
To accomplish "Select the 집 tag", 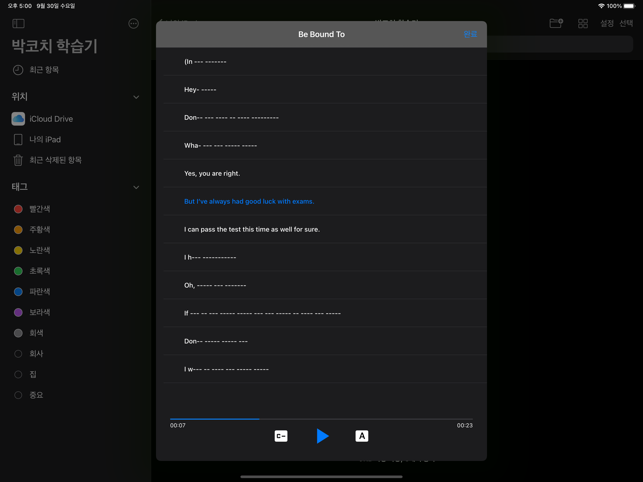I will [x=25, y=374].
